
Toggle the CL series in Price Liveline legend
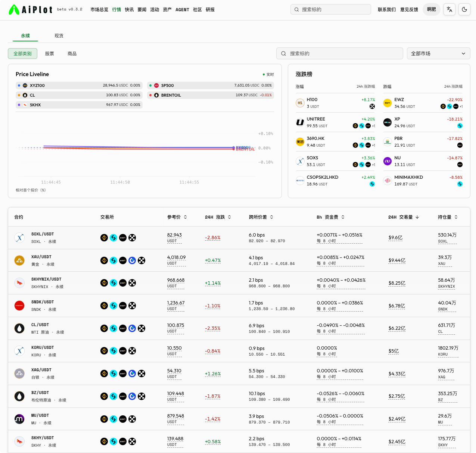pyautogui.click(x=79, y=95)
